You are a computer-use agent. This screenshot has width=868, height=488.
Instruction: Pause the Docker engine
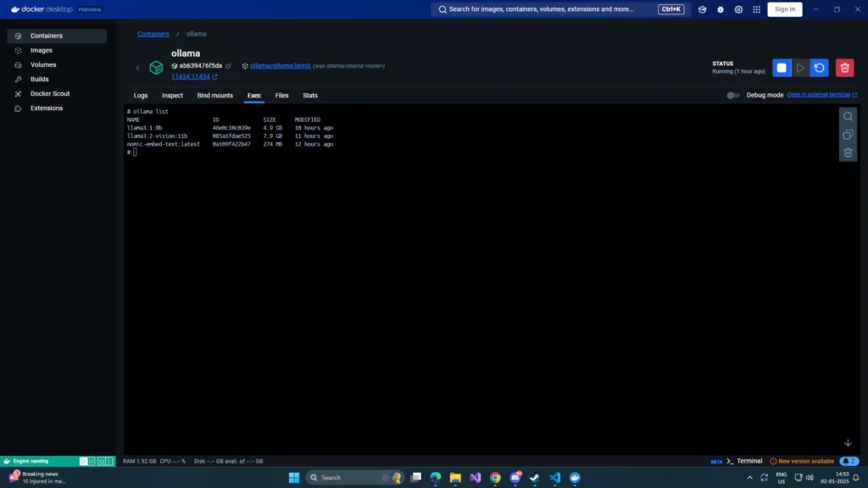(x=92, y=462)
